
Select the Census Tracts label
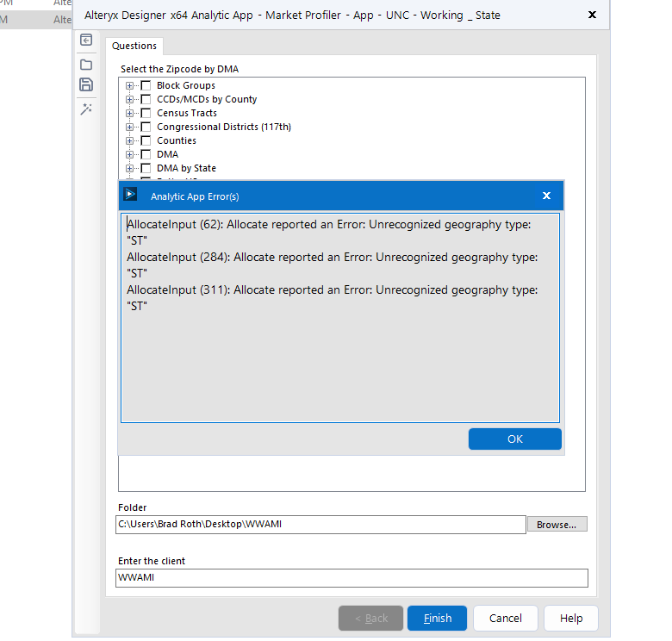click(x=187, y=113)
